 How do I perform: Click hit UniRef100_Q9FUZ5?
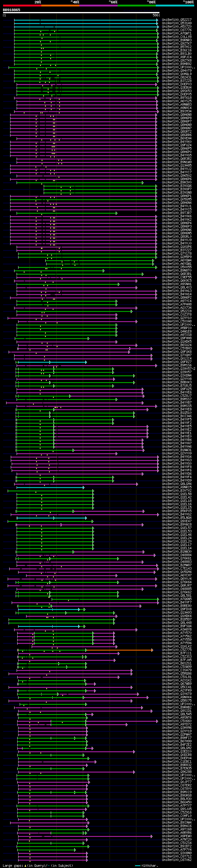(176, 389)
